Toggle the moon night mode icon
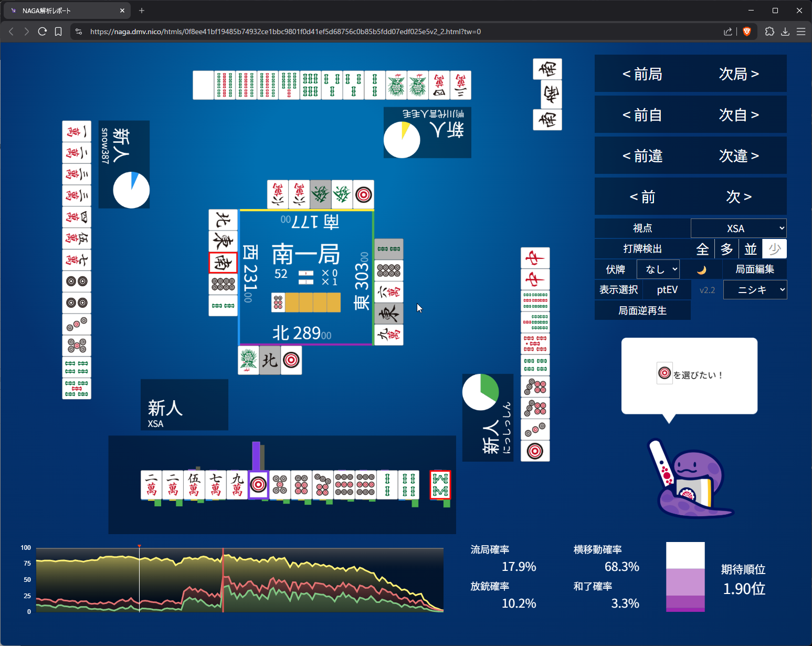This screenshot has height=646, width=812. tap(701, 270)
